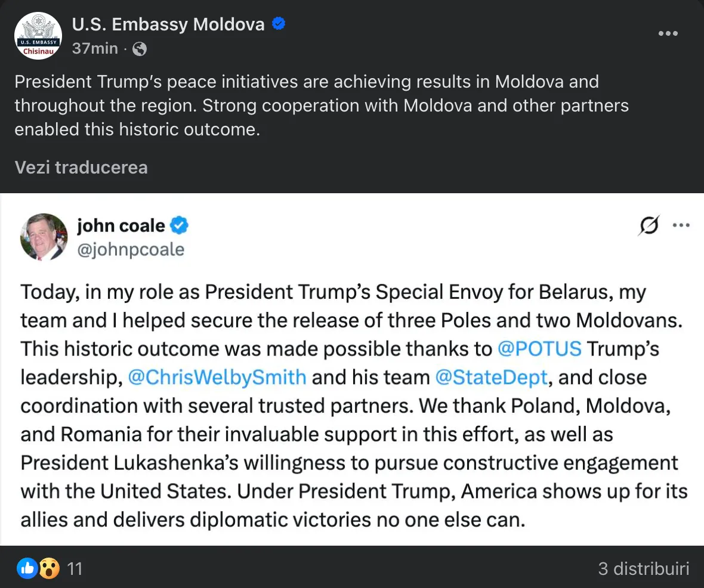Screen dimensions: 704x588
Task: Click Vezi traducerea to translate post
Action: [81, 167]
